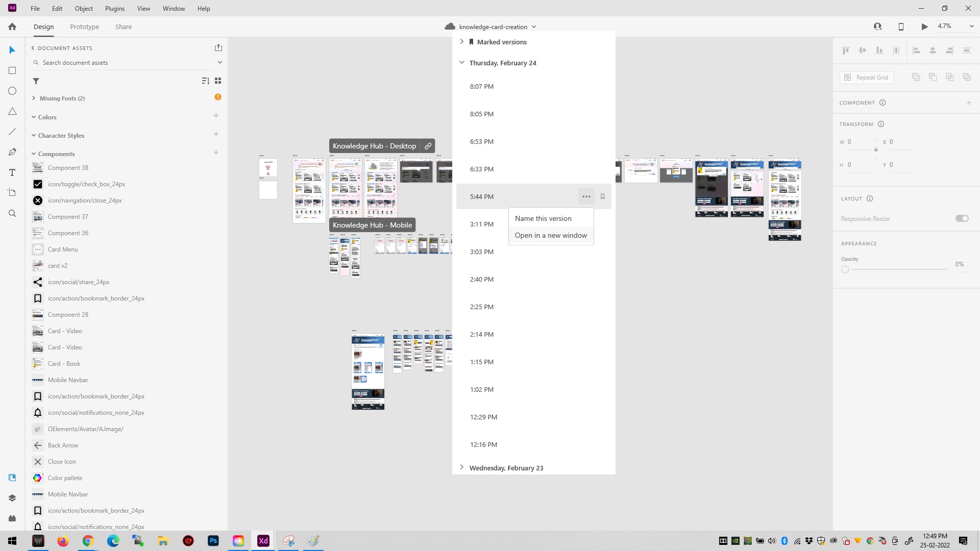Collapse the Thursday, February 24 group
Viewport: 980px width, 551px height.
pyautogui.click(x=462, y=63)
